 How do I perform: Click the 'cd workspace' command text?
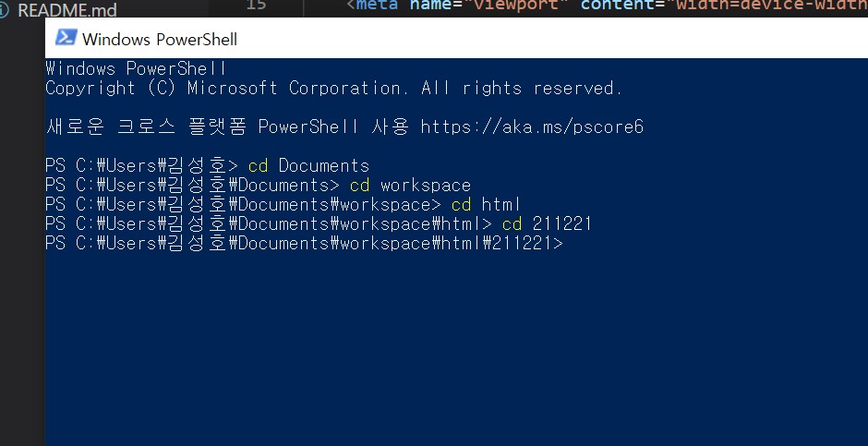tap(410, 186)
